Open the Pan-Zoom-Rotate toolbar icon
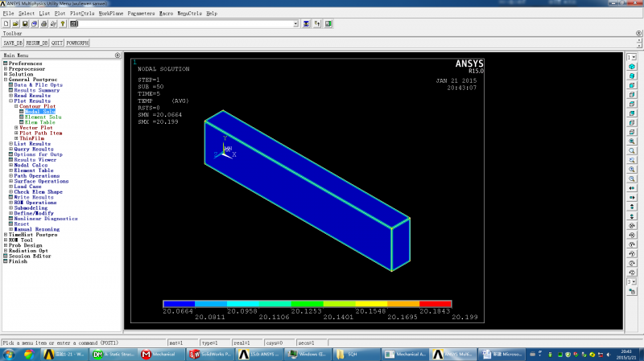Screen dimensions: 644x361 point(35,24)
